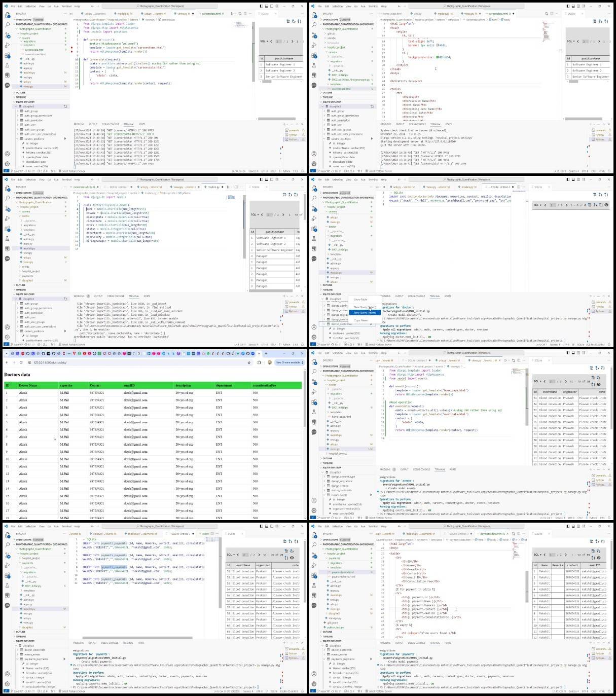The width and height of the screenshot is (616, 696).
Task: Open Manage gear in careersdata.html style window
Action: click(314, 164)
